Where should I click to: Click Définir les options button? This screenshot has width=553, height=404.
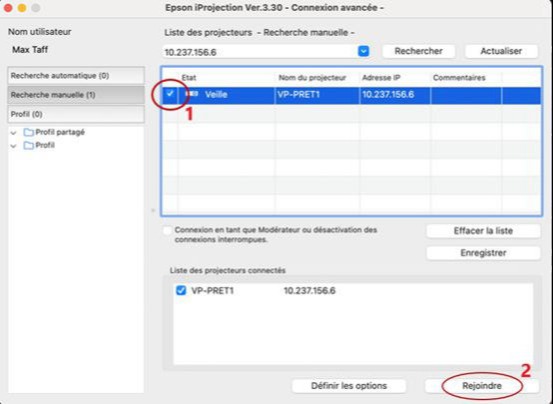[349, 386]
